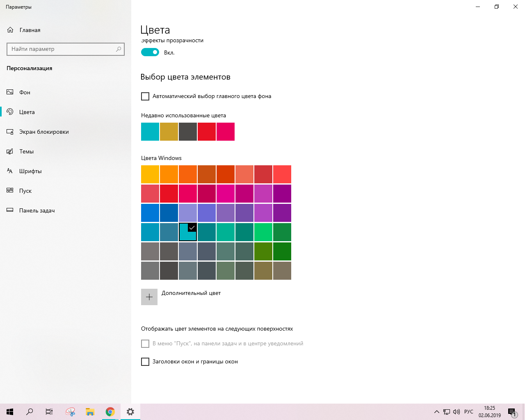Pick the recent pink-crimson swatch
This screenshot has height=420, width=525.
pos(226,132)
